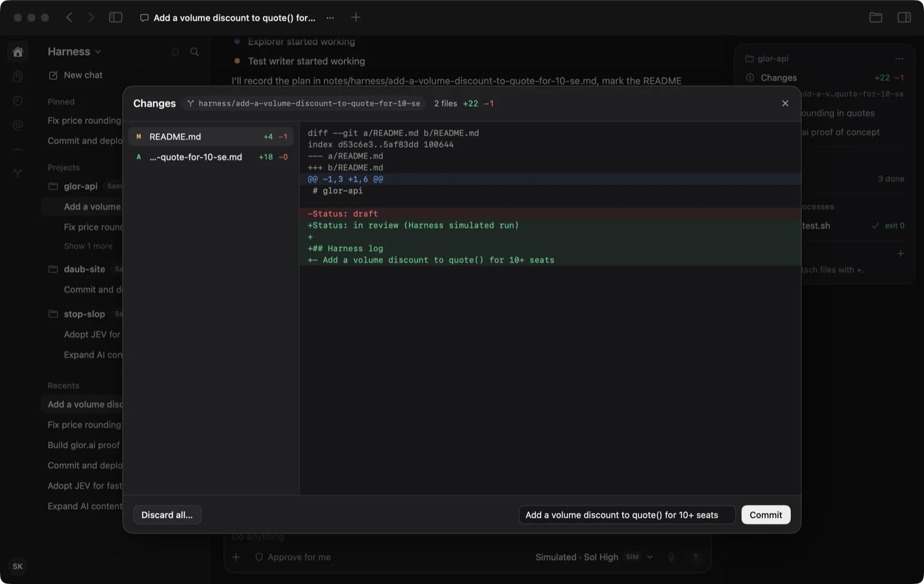Open glor-api panel more options
The image size is (924, 584).
coord(899,58)
